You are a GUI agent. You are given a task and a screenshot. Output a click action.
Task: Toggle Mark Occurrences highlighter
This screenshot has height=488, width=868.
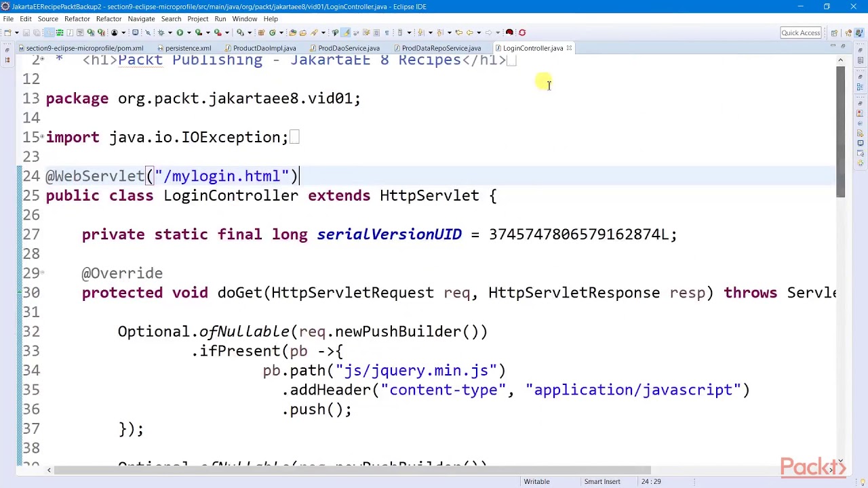coord(346,33)
